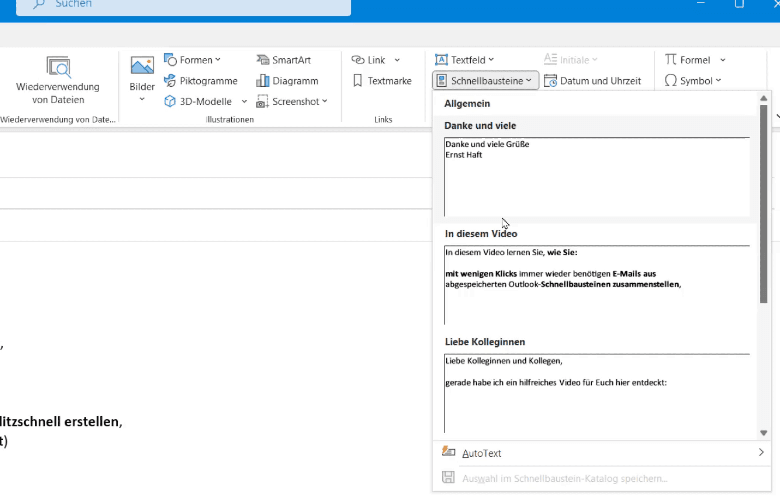Click the Suchen search field
The width and height of the screenshot is (780, 496).
(x=184, y=5)
